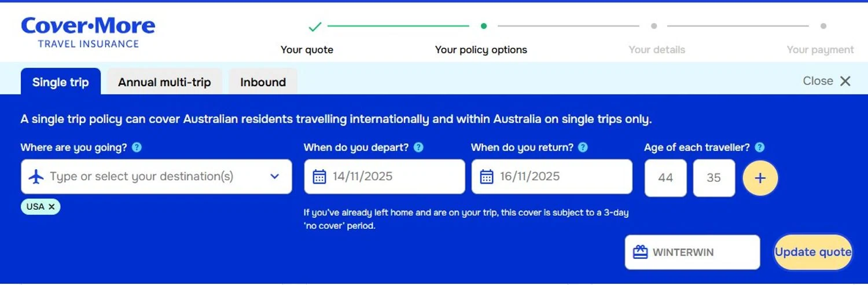Open help for 'When do you depart?'
868x285 pixels.
point(418,147)
